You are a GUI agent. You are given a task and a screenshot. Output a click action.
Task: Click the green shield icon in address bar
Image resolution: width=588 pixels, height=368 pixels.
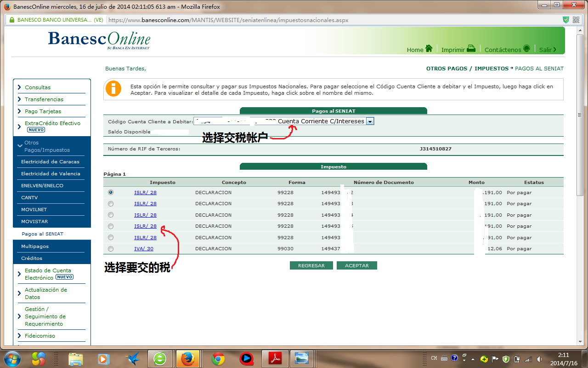click(x=566, y=20)
